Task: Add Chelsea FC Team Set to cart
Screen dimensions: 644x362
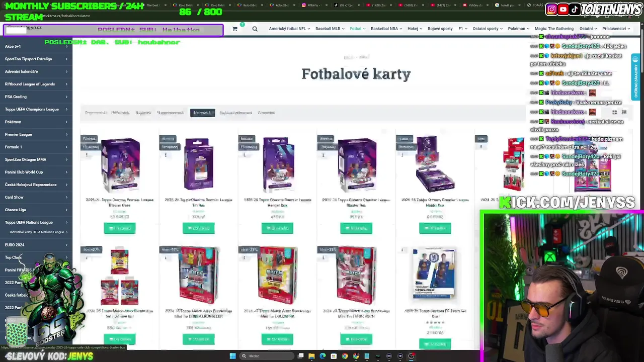Action: tap(435, 344)
